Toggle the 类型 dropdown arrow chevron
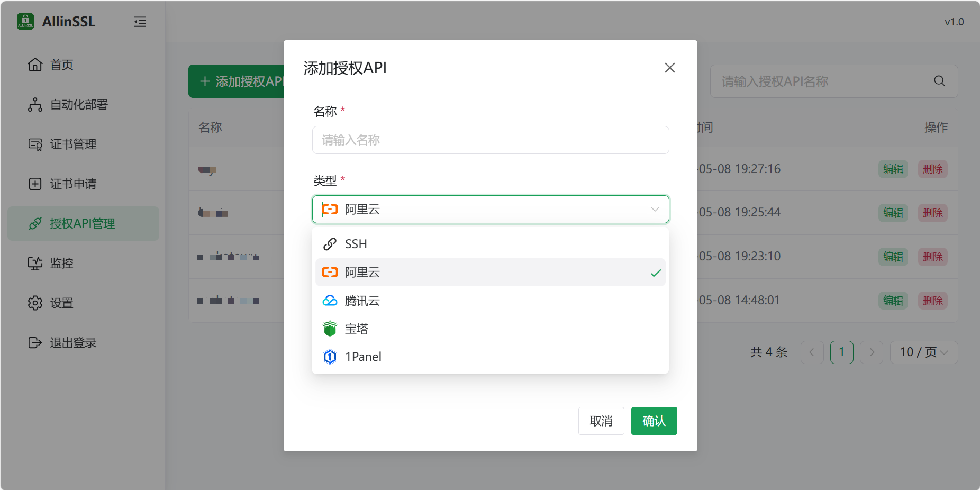 (655, 210)
